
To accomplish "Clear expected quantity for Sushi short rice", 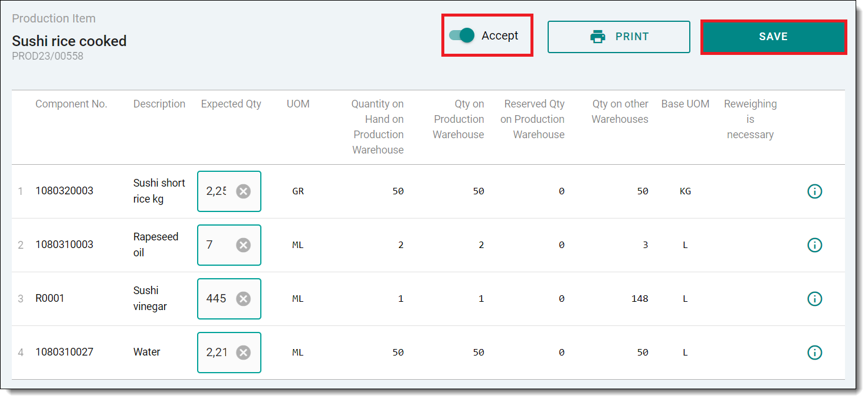I will 243,191.
